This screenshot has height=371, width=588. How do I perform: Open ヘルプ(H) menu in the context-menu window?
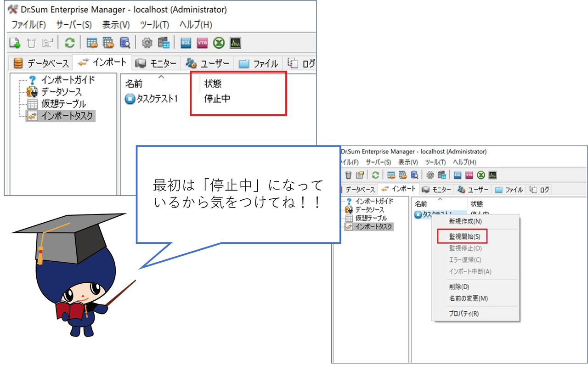coord(464,162)
